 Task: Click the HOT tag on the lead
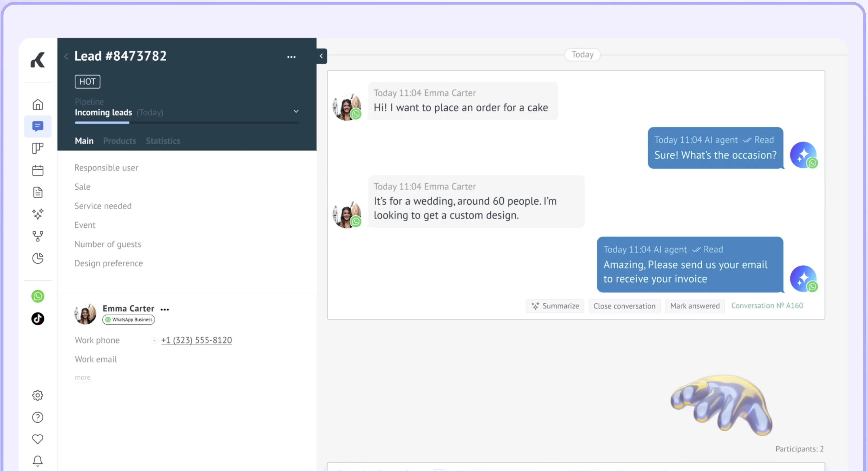click(x=88, y=82)
